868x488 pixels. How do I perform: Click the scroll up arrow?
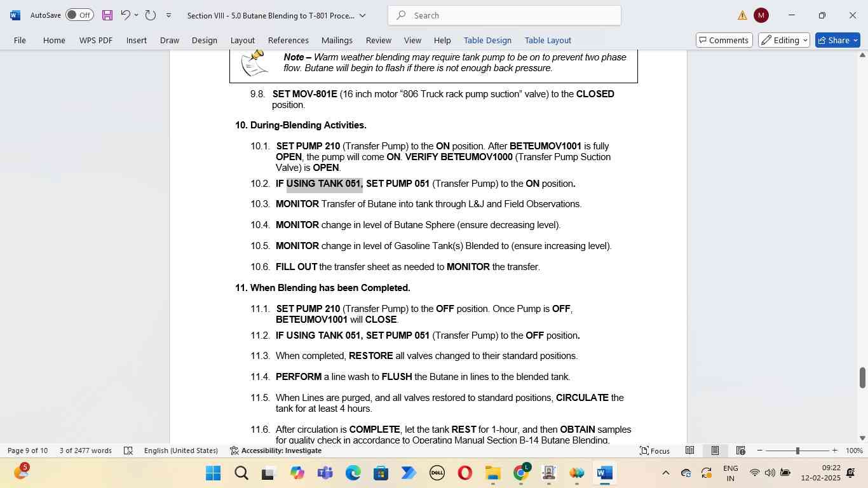[862, 55]
